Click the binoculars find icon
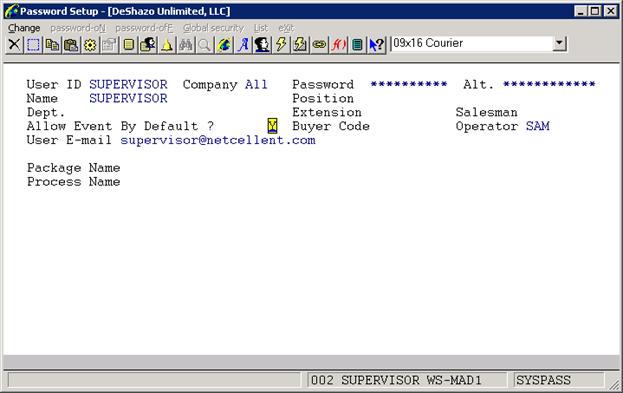Screen dimensions: 623x393 click(x=186, y=45)
